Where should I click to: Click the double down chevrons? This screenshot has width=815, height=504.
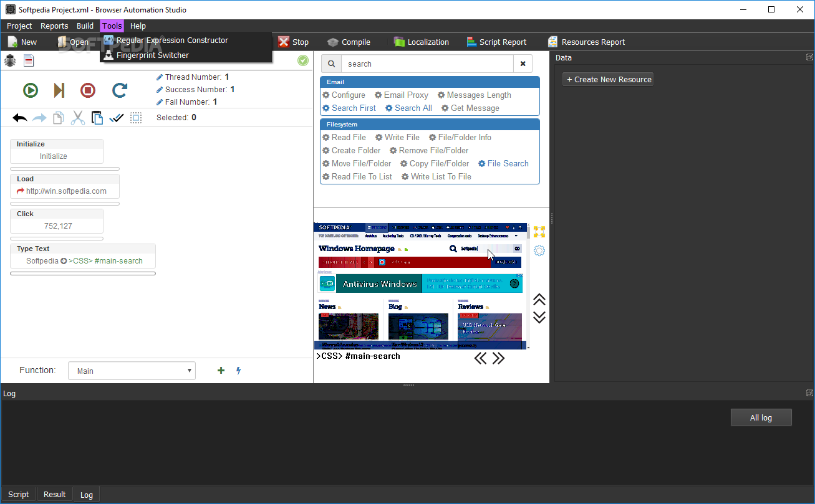click(x=539, y=317)
